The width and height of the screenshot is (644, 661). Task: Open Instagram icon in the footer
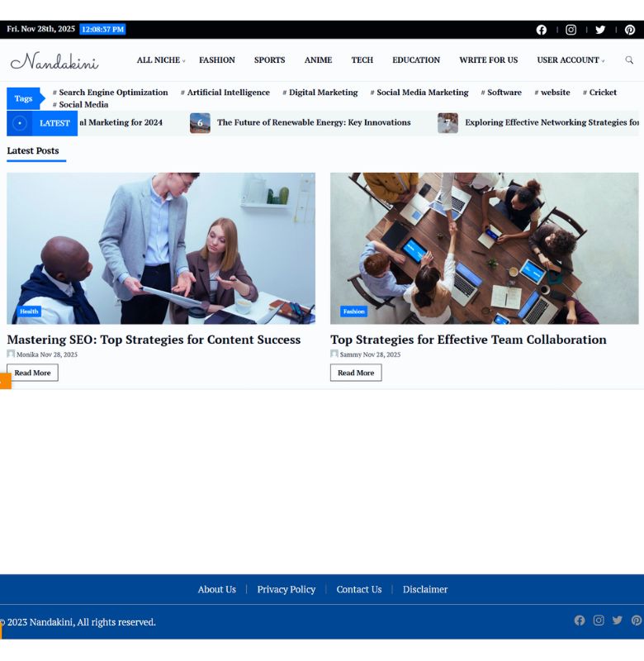point(599,621)
